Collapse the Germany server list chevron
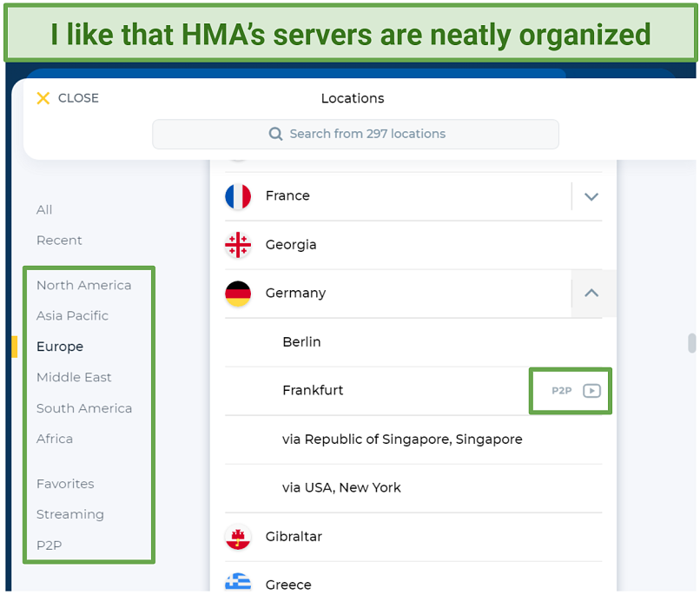 coord(591,294)
